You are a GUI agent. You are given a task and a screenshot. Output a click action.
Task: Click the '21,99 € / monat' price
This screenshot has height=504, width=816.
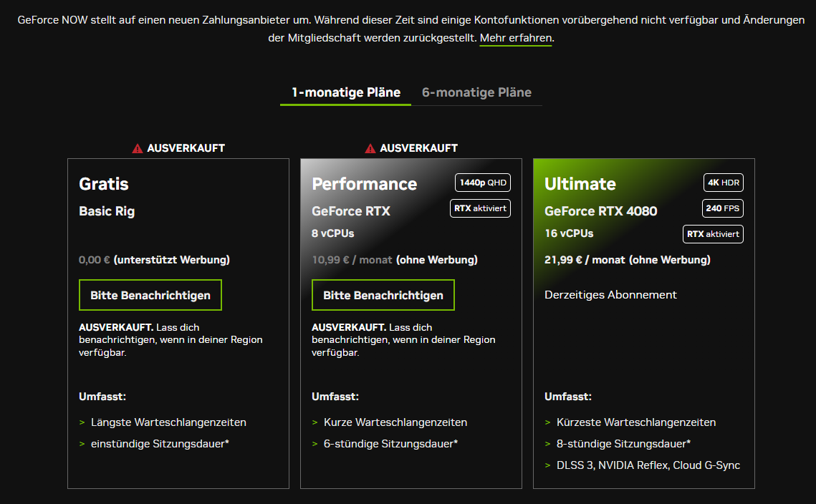click(585, 260)
